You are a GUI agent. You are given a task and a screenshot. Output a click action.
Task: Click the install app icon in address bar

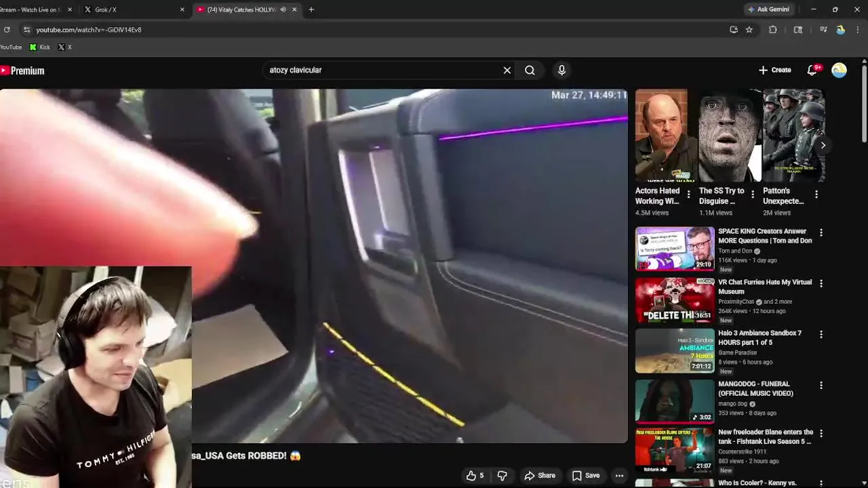coord(734,30)
